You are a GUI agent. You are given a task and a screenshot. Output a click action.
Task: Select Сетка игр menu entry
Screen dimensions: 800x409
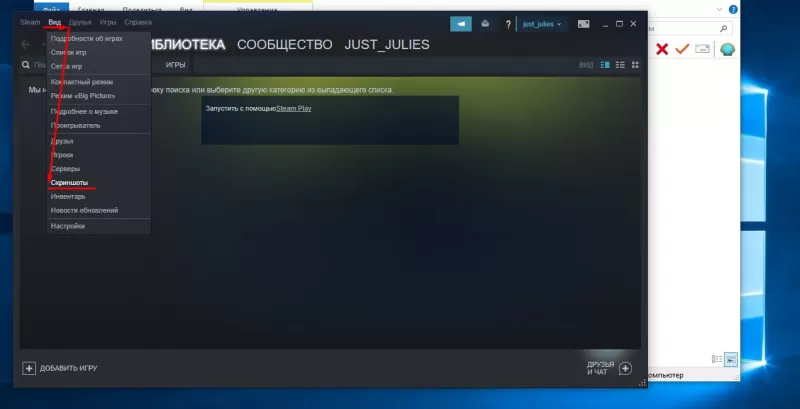pyautogui.click(x=98, y=66)
